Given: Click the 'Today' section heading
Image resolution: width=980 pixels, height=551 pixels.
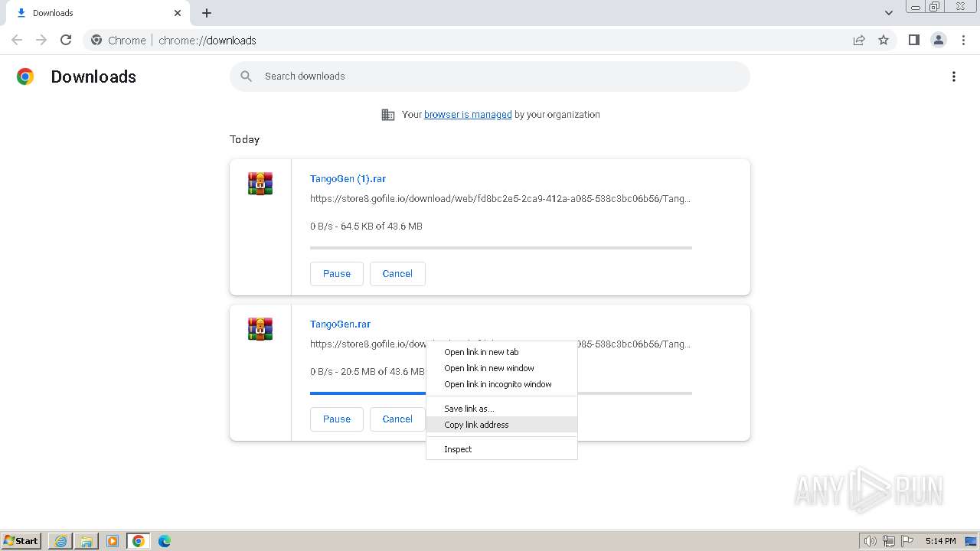Looking at the screenshot, I should pos(244,139).
